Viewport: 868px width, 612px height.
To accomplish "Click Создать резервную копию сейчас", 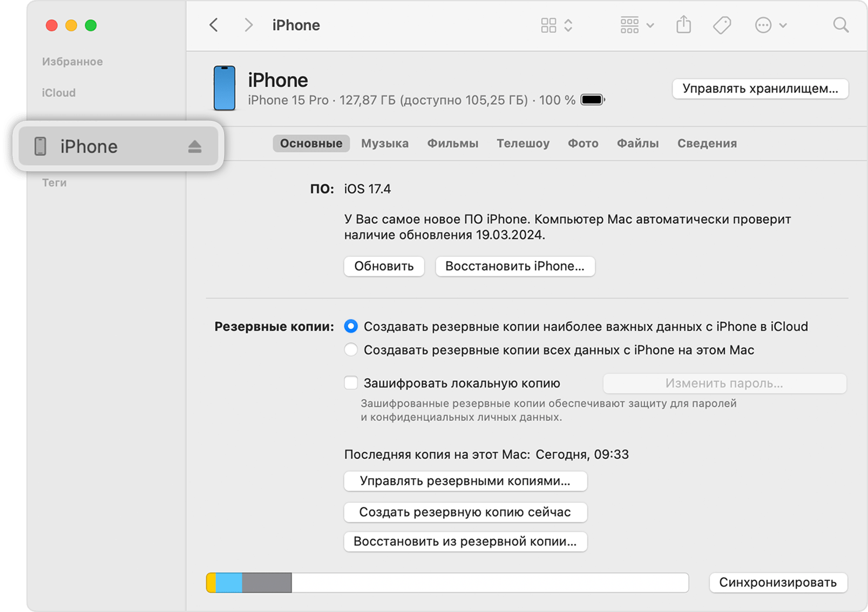I will click(465, 512).
